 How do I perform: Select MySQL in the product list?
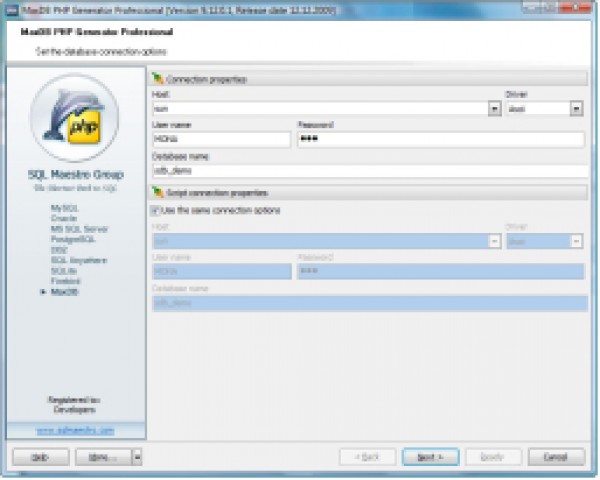pyautogui.click(x=64, y=208)
